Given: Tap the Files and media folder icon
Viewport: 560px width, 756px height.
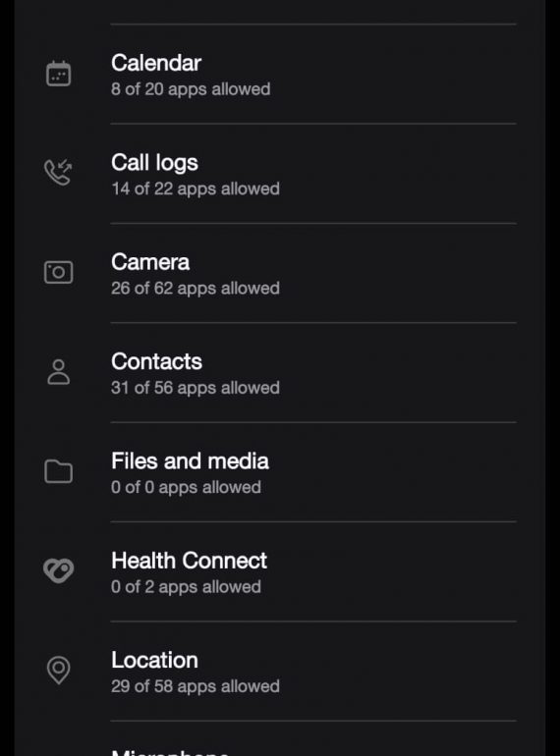Looking at the screenshot, I should pos(58,471).
